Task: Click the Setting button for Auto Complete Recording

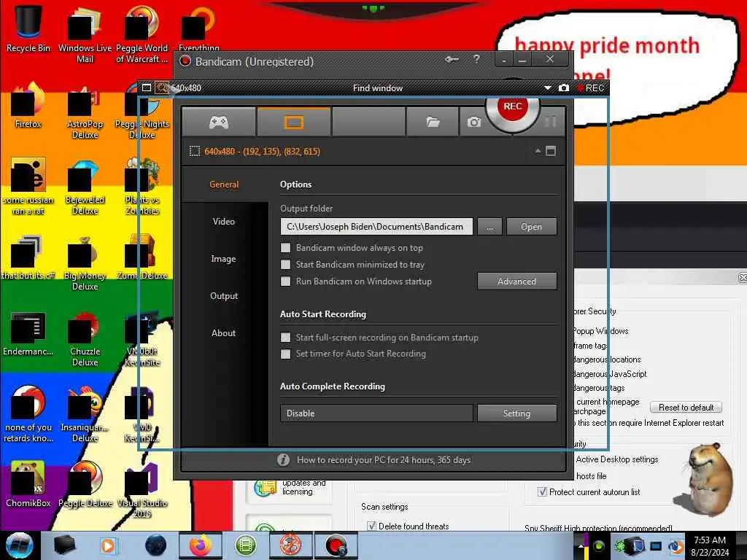Action: 517,413
